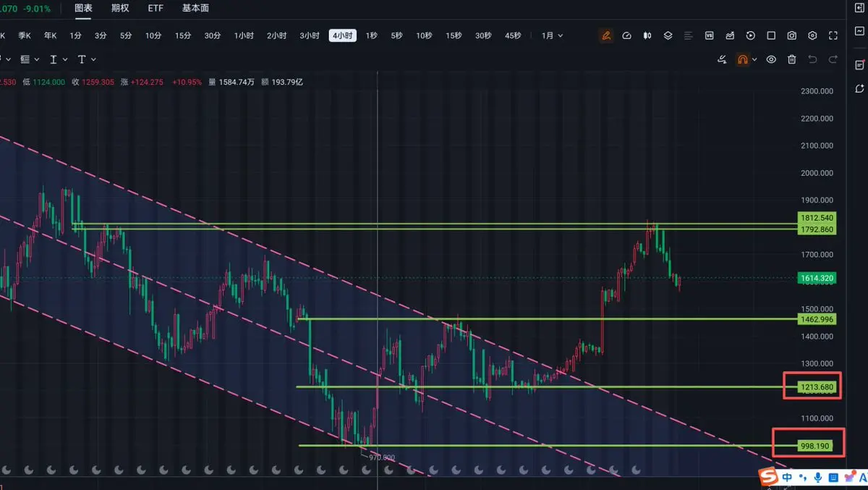This screenshot has width=868, height=490.
Task: Select the 10分 timeframe
Action: [x=153, y=35]
